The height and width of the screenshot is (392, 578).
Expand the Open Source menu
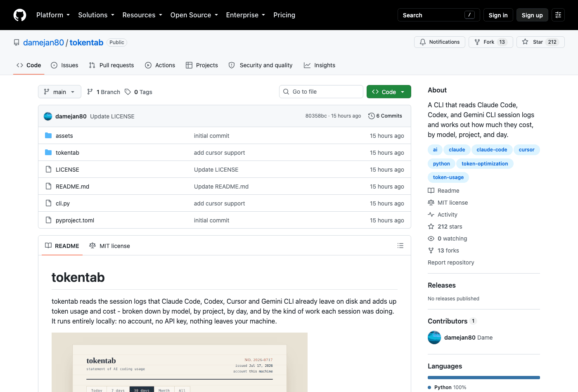194,15
